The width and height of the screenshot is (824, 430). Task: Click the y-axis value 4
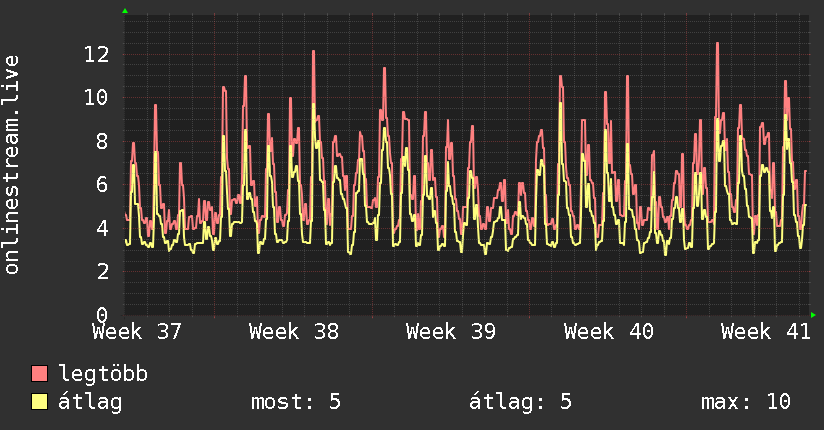[102, 228]
